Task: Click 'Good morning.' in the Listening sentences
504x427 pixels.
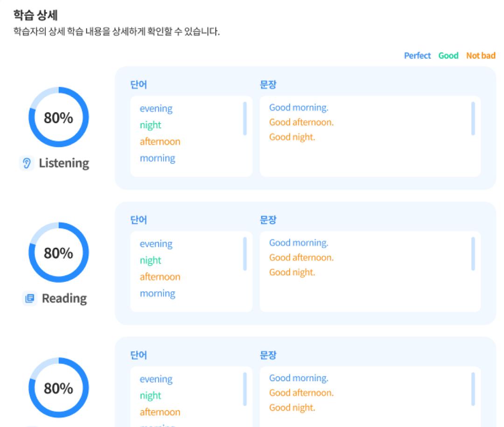Action: pos(298,107)
